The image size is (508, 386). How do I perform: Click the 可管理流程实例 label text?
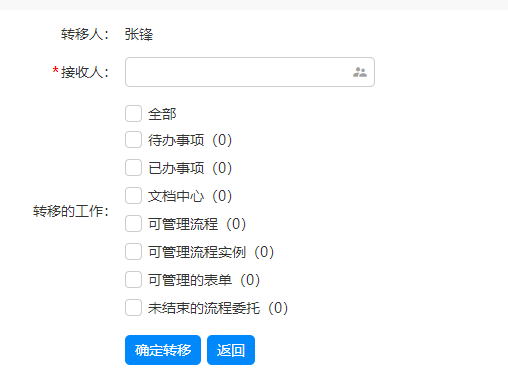coord(197,252)
